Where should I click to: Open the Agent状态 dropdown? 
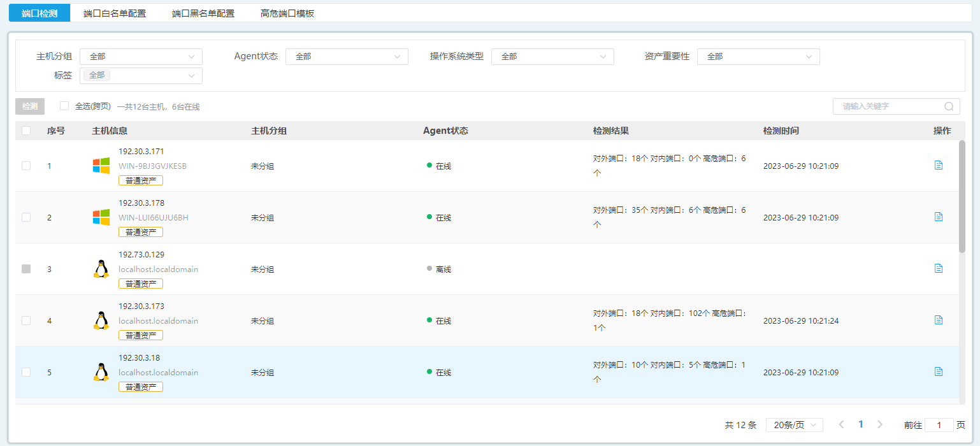[347, 57]
